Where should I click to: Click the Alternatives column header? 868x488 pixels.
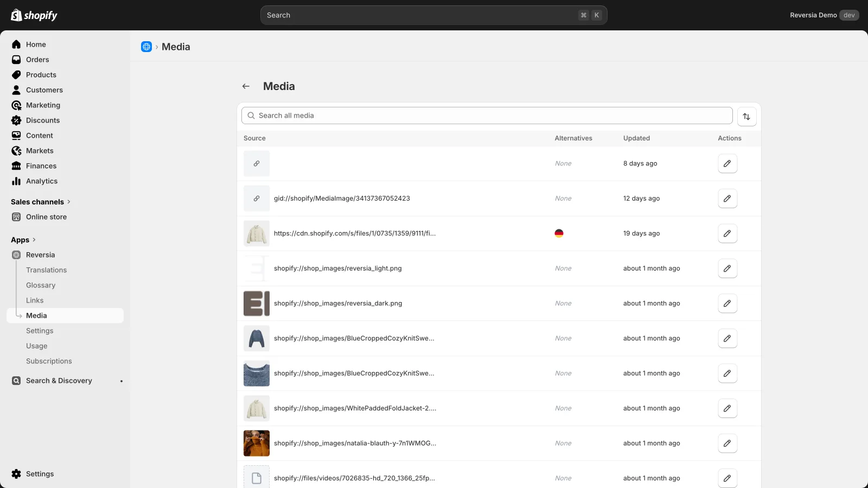(573, 138)
